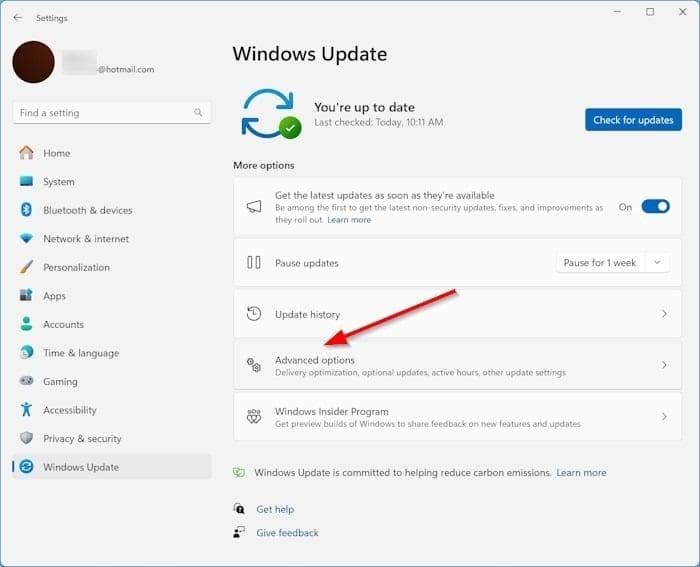Click the Pause updates icon

click(254, 262)
